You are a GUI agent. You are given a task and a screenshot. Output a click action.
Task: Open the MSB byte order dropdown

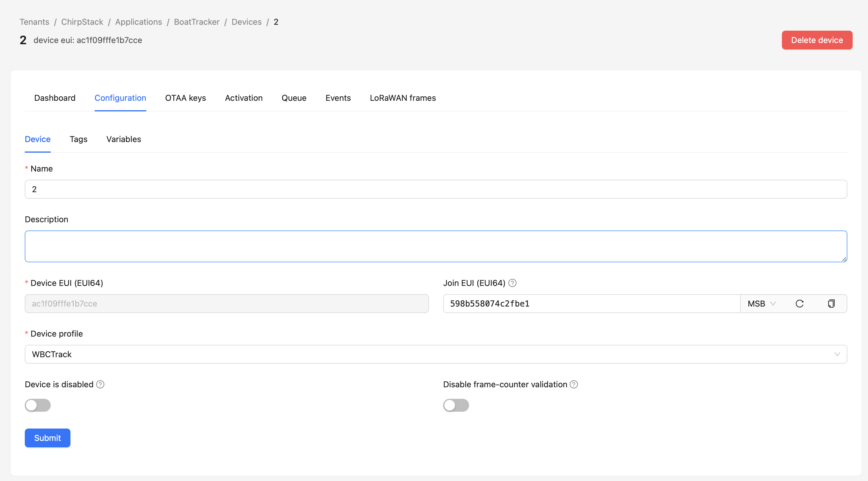(x=761, y=304)
